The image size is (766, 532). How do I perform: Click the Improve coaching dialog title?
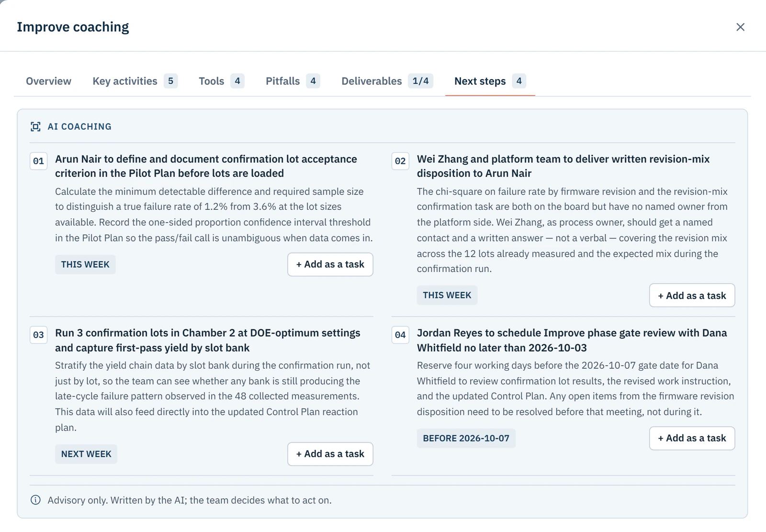pyautogui.click(x=73, y=27)
